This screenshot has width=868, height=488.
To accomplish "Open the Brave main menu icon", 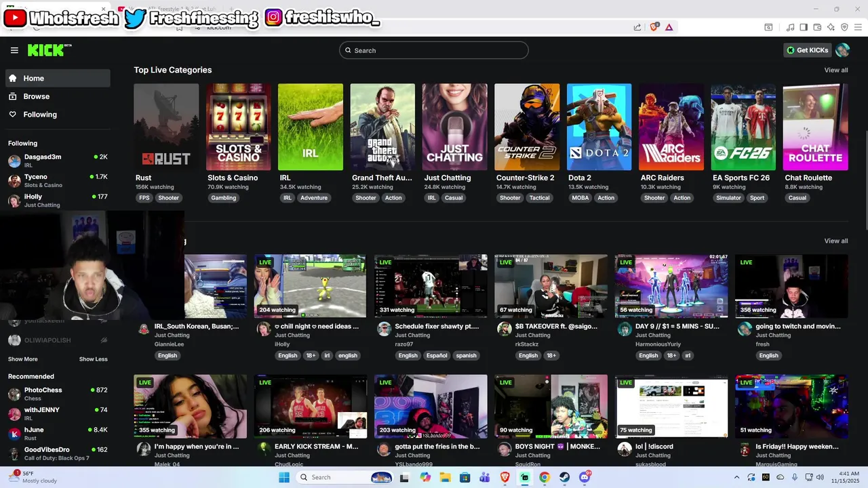I will [x=858, y=27].
